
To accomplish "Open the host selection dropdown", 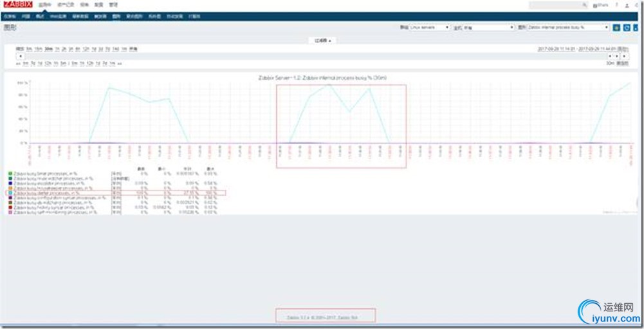I will click(489, 27).
